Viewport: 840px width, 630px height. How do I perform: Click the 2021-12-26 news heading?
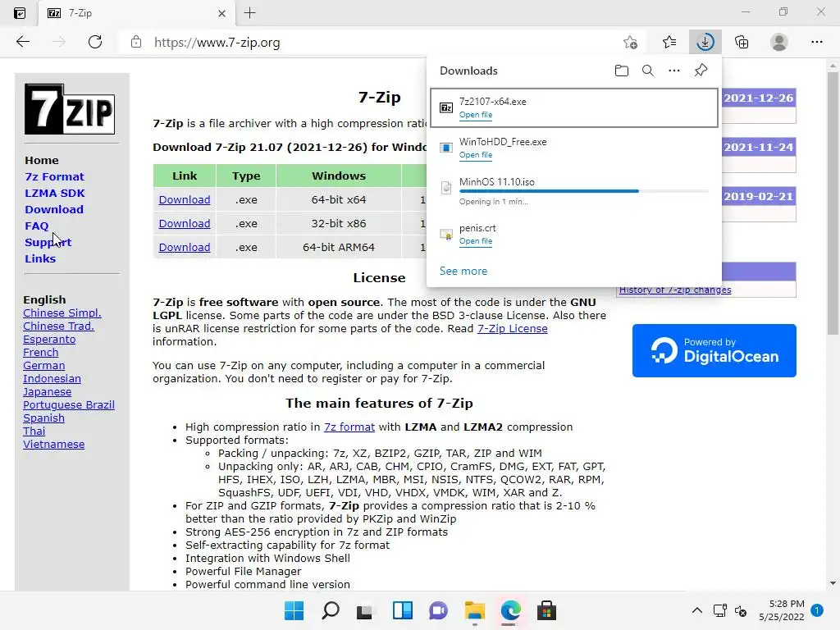pos(758,98)
